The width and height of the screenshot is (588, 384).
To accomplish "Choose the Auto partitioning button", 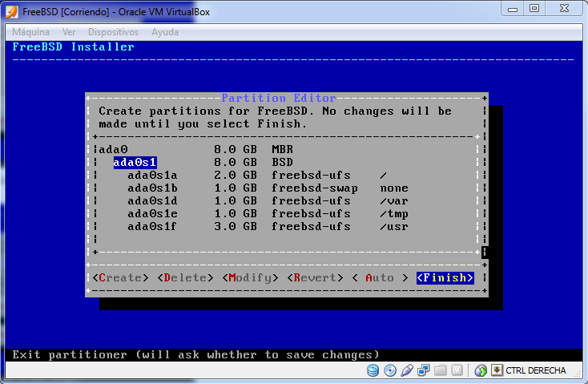I will (x=380, y=277).
